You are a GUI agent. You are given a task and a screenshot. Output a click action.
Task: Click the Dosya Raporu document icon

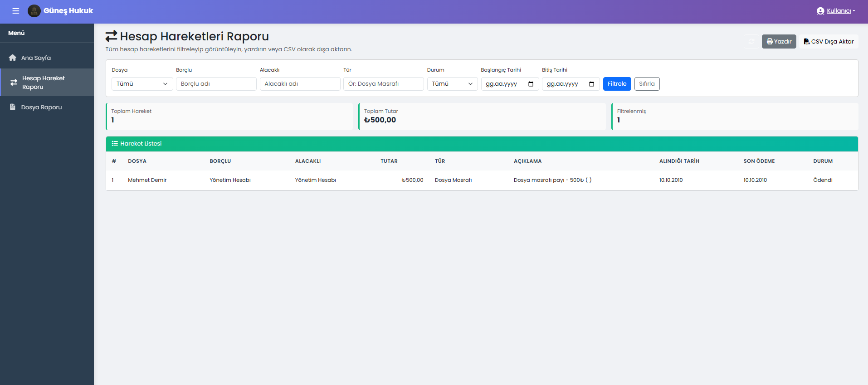(13, 107)
